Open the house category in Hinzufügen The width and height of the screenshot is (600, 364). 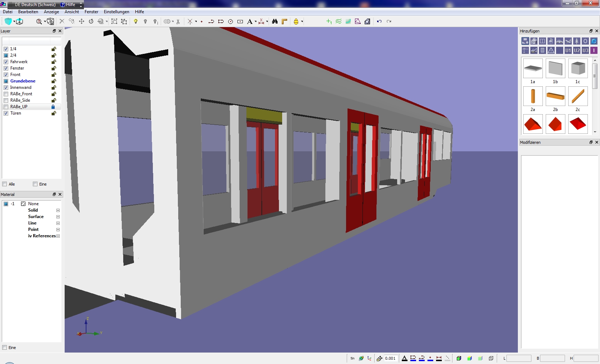coord(534,41)
